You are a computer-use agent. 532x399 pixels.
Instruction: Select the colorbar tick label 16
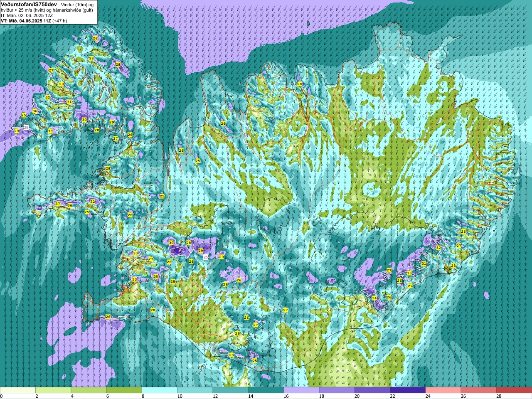click(286, 396)
